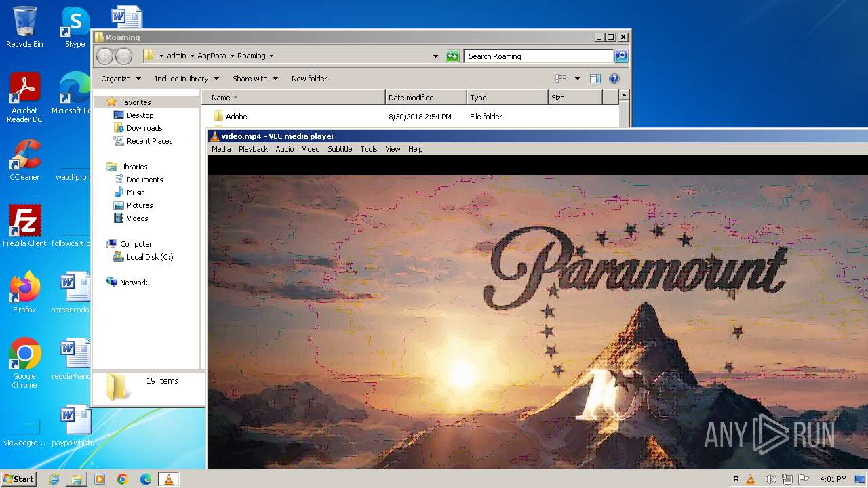Open the Recycle Bin desktop icon
868x488 pixels.
pos(24,27)
